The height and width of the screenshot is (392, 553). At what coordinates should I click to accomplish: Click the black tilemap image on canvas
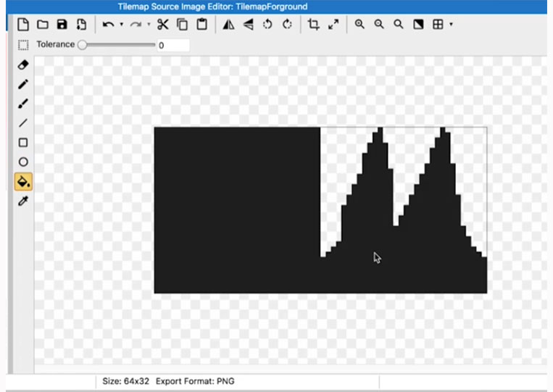click(320, 210)
